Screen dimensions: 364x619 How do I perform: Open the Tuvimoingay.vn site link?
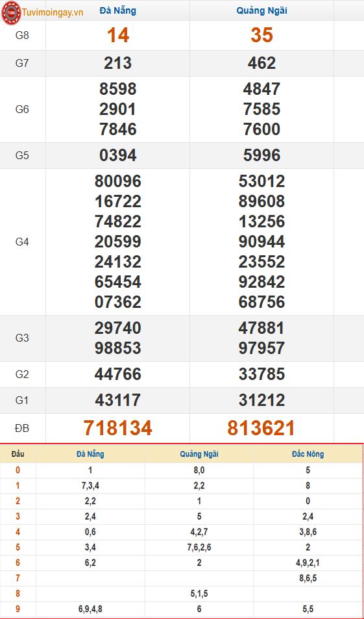click(x=53, y=12)
